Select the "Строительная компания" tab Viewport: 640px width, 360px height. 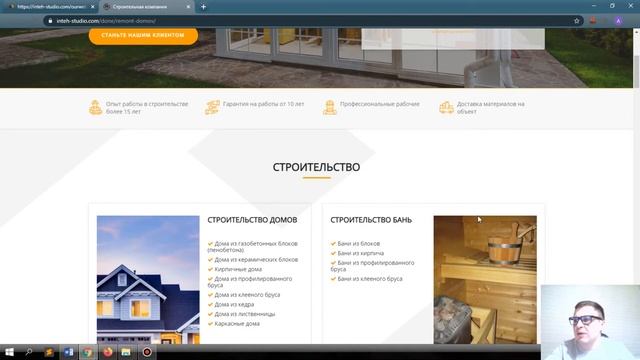click(x=147, y=7)
